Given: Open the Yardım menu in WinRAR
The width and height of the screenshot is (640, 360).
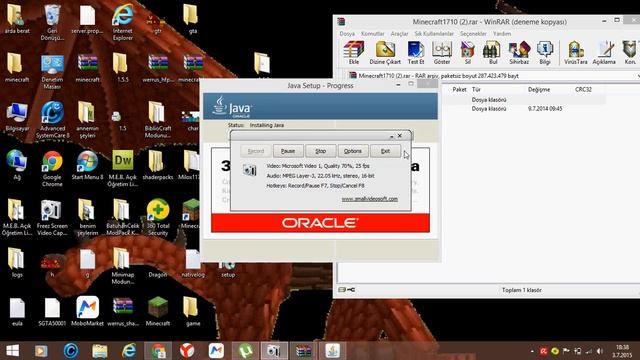Looking at the screenshot, I should 502,33.
